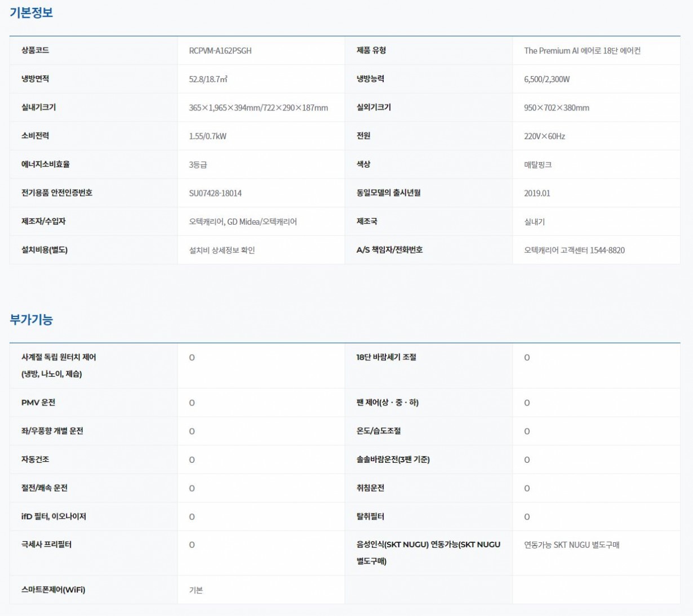Viewport: 693px width, 616px height.
Task: Click the outdoor unit size 950×702×380mm
Action: pyautogui.click(x=556, y=108)
